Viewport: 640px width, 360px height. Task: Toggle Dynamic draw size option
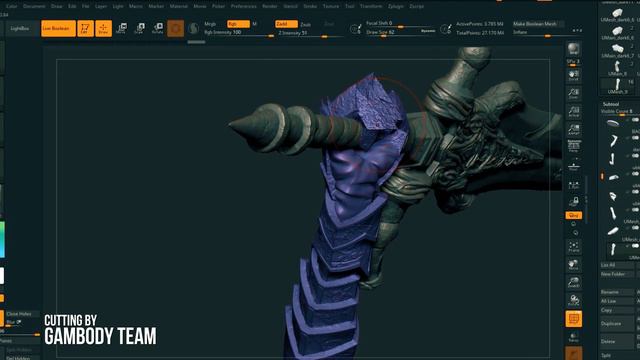[x=428, y=31]
